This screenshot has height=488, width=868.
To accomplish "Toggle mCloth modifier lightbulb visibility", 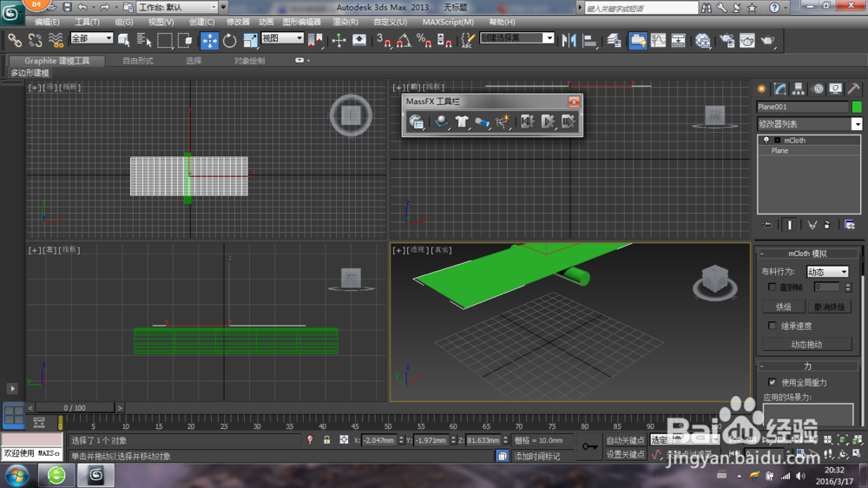I will coord(766,140).
